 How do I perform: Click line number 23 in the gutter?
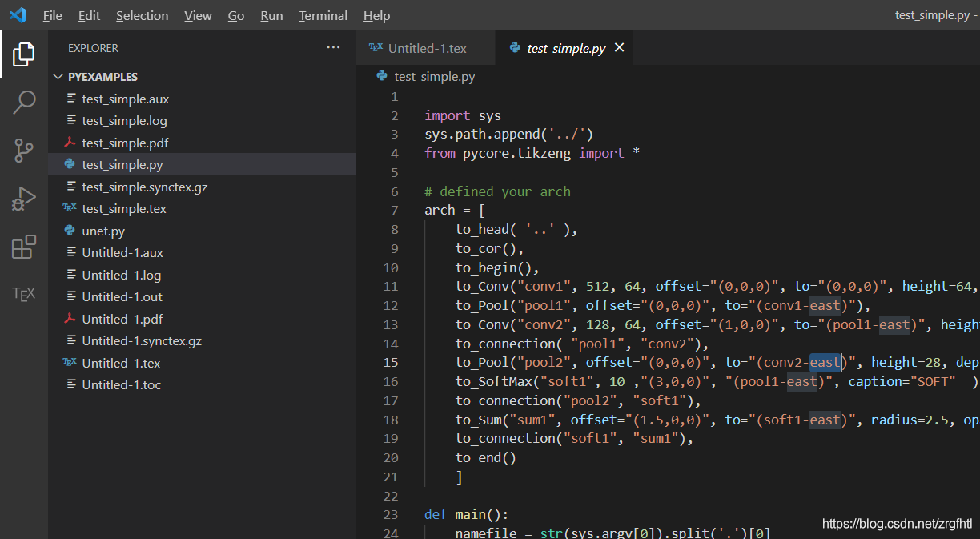click(391, 514)
